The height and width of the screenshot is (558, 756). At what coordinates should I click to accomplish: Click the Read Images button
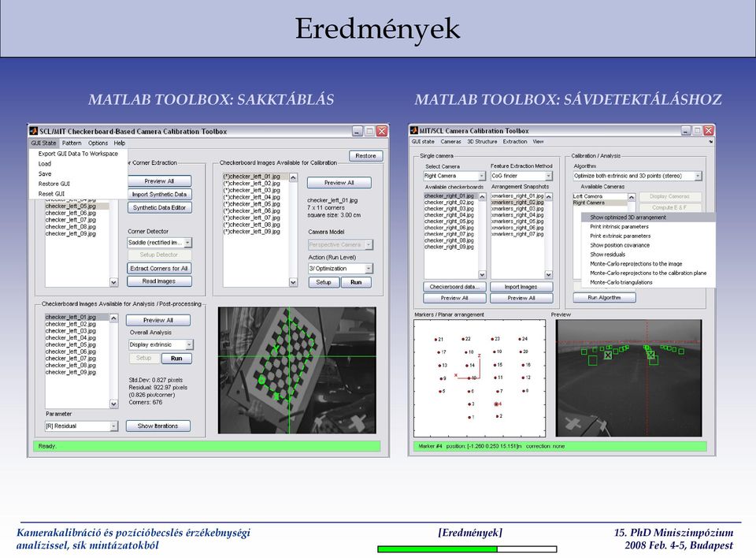[x=159, y=281]
